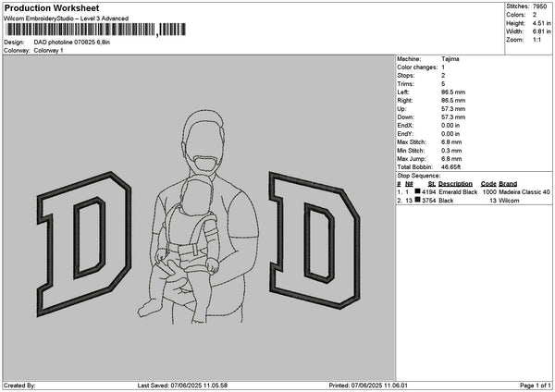The width and height of the screenshot is (555, 392).
Task: Select the Total Bobbin value 46.65ft
Action: tap(451, 167)
